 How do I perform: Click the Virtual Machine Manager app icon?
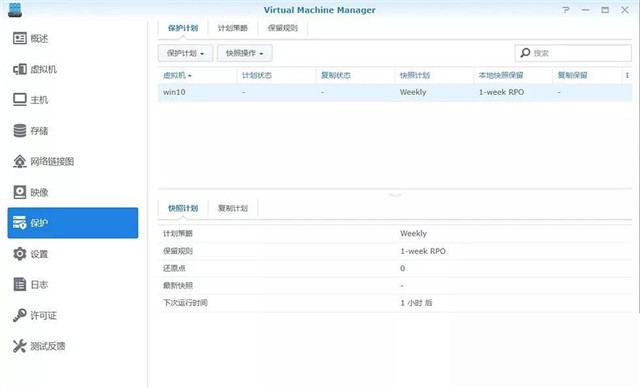point(15,10)
